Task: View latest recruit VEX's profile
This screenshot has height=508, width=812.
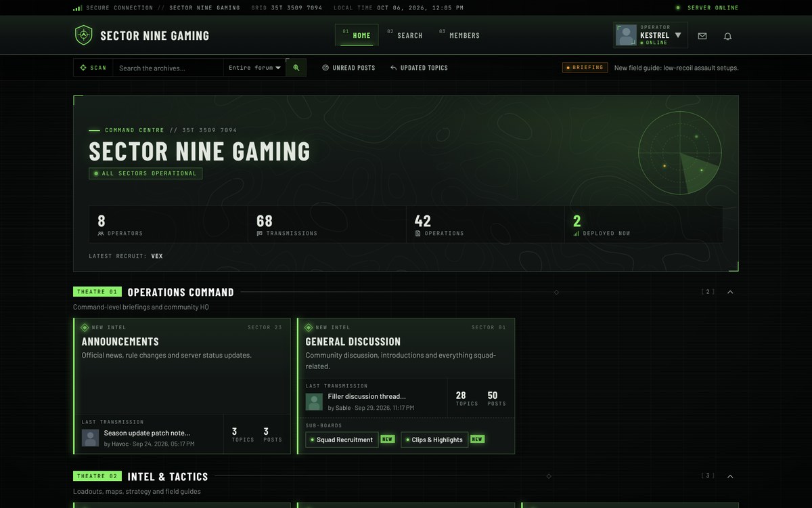Action: tap(157, 256)
